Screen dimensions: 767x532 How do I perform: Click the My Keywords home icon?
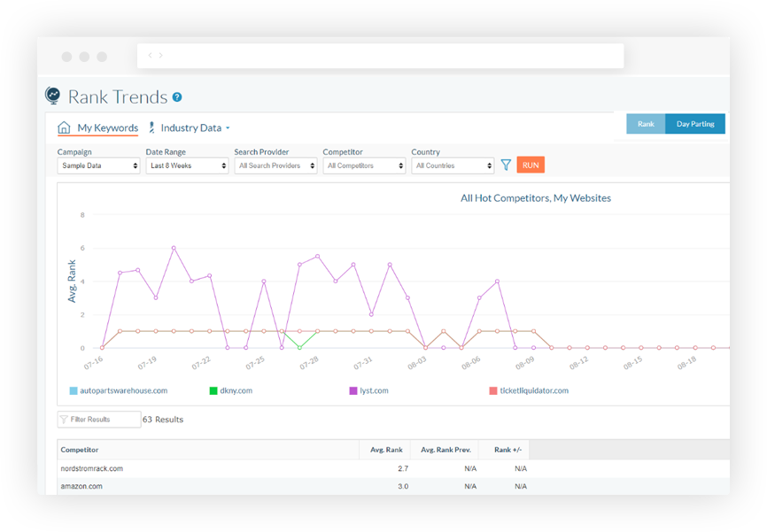coord(64,127)
